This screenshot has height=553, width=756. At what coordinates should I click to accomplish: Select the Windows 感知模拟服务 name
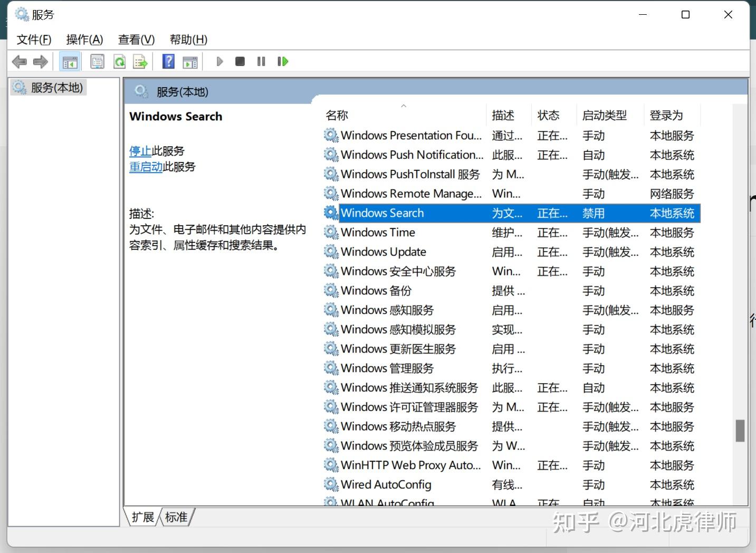pos(398,329)
